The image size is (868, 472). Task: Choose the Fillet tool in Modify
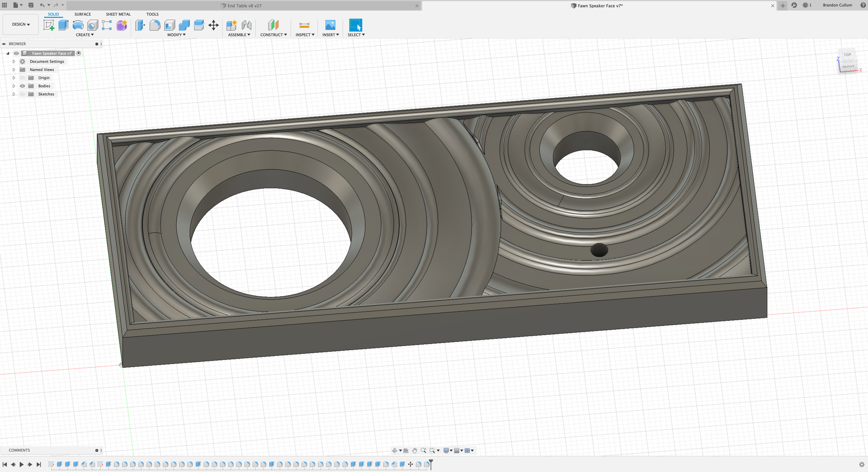155,25
